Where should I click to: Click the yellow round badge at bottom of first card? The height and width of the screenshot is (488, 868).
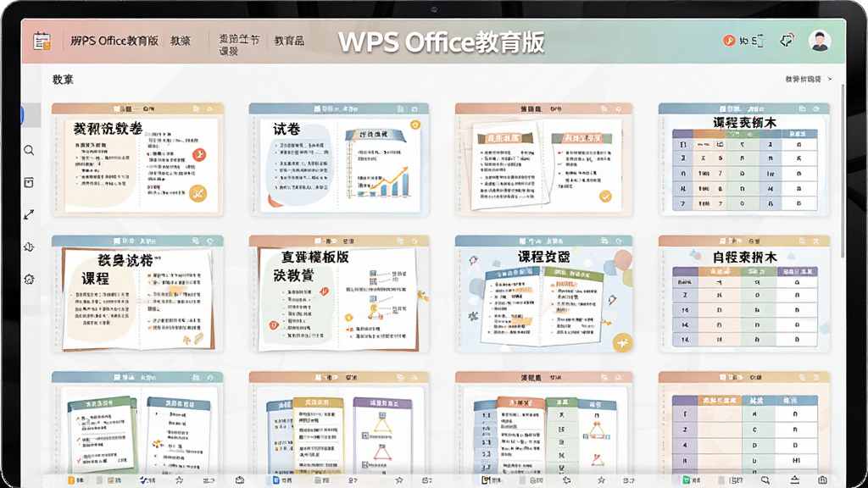[198, 193]
